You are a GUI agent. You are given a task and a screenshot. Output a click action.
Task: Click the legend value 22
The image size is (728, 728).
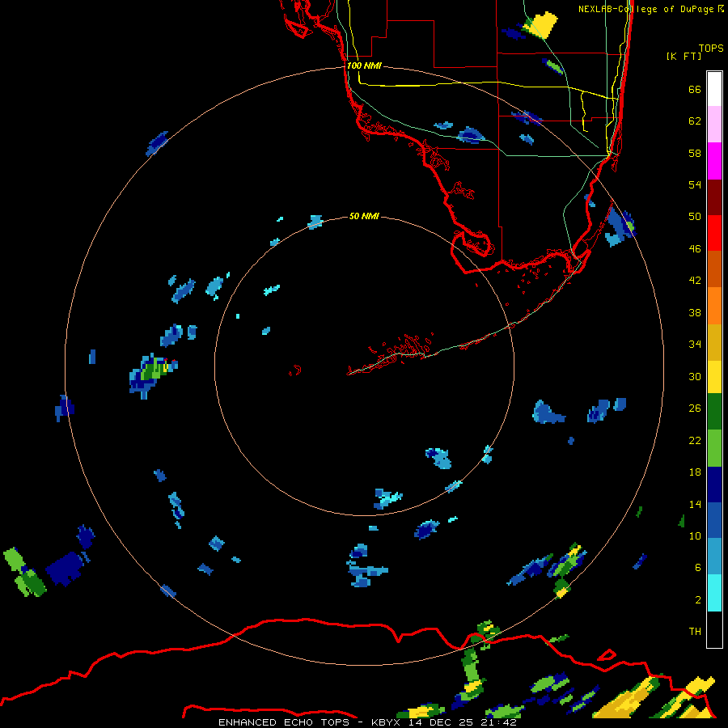pyautogui.click(x=695, y=440)
